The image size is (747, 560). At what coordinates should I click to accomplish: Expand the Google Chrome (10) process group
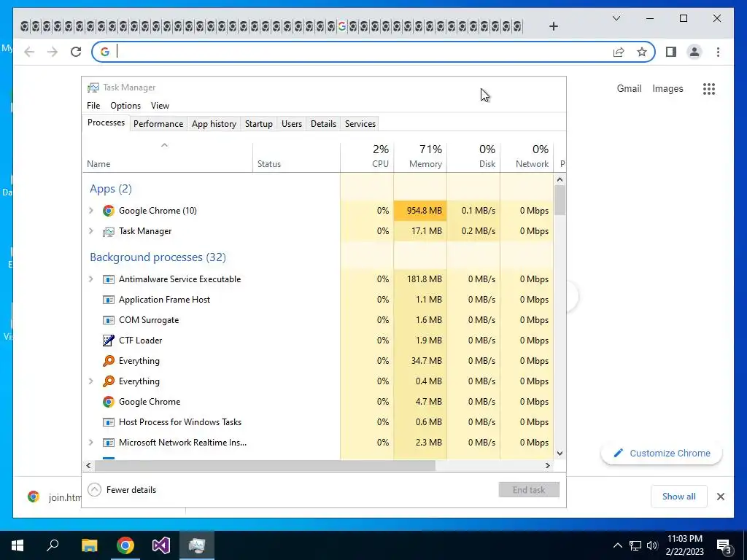pyautogui.click(x=91, y=211)
